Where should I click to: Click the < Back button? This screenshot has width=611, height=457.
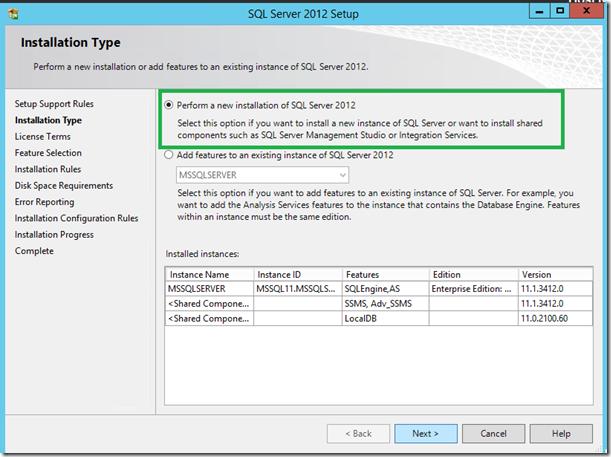(x=358, y=434)
